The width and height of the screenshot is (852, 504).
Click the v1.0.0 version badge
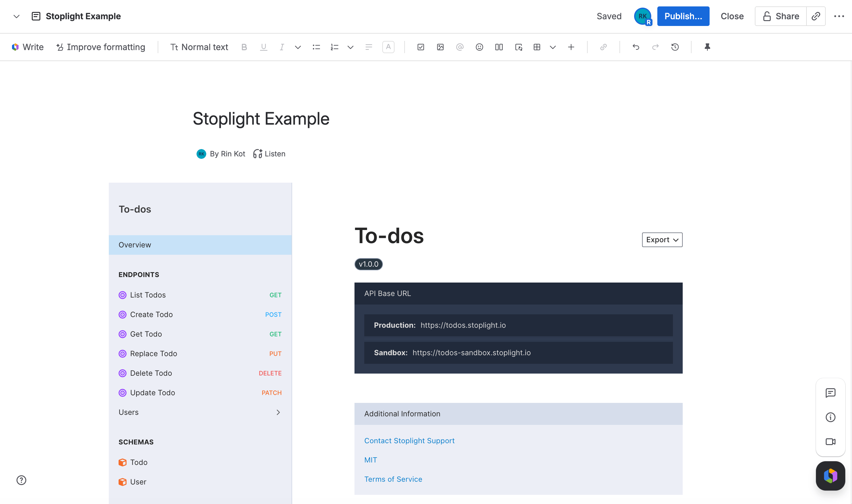coord(369,264)
